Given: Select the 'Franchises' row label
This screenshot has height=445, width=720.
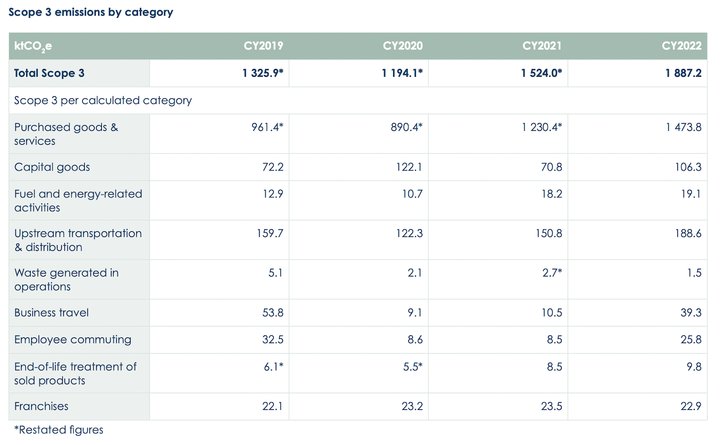Looking at the screenshot, I should [42, 407].
